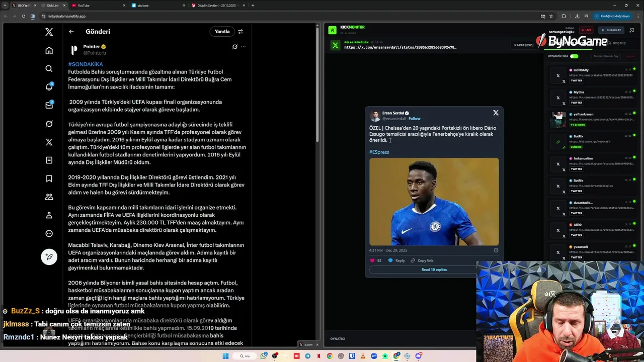
Task: Open a new browser tab
Action: tap(253, 6)
